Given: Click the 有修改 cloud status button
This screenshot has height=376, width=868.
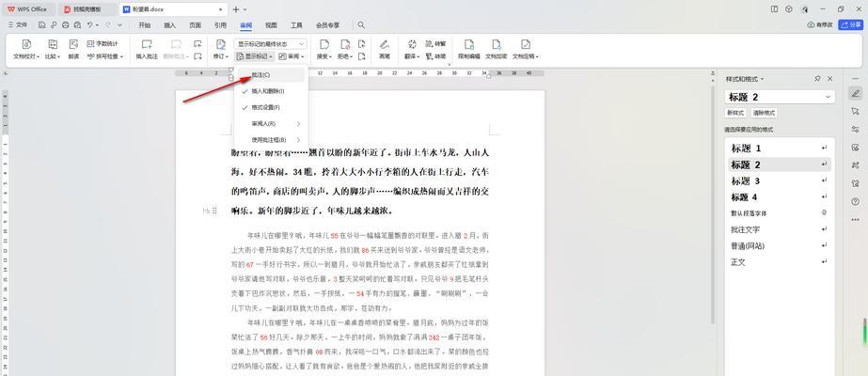Looking at the screenshot, I should click(x=820, y=24).
